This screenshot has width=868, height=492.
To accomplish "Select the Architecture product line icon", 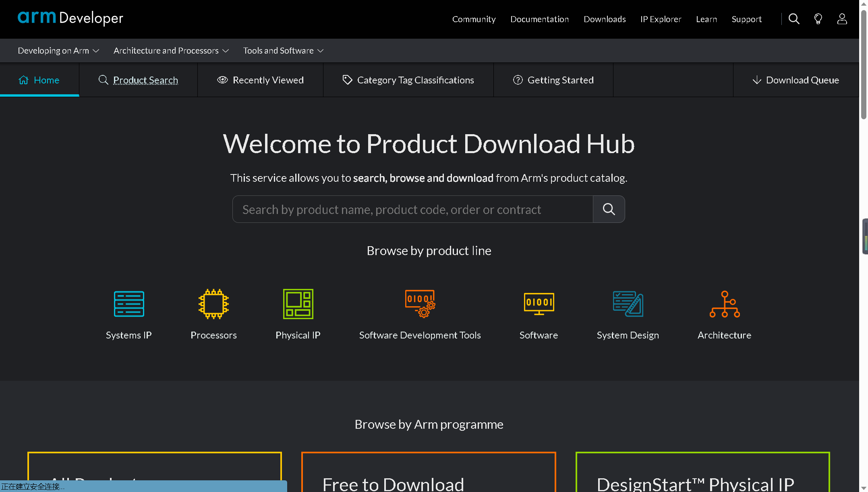I will tap(724, 304).
